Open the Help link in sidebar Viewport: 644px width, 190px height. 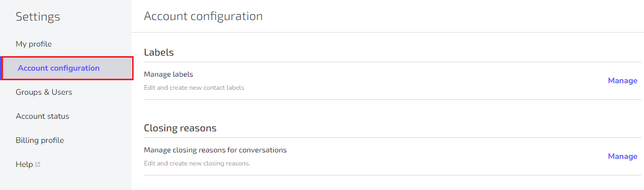pos(28,164)
